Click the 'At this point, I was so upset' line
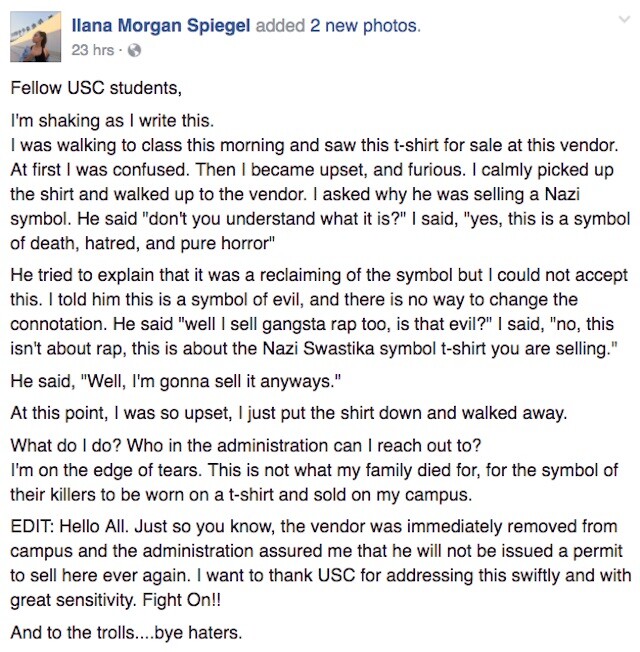The height and width of the screenshot is (652, 640). (x=289, y=413)
